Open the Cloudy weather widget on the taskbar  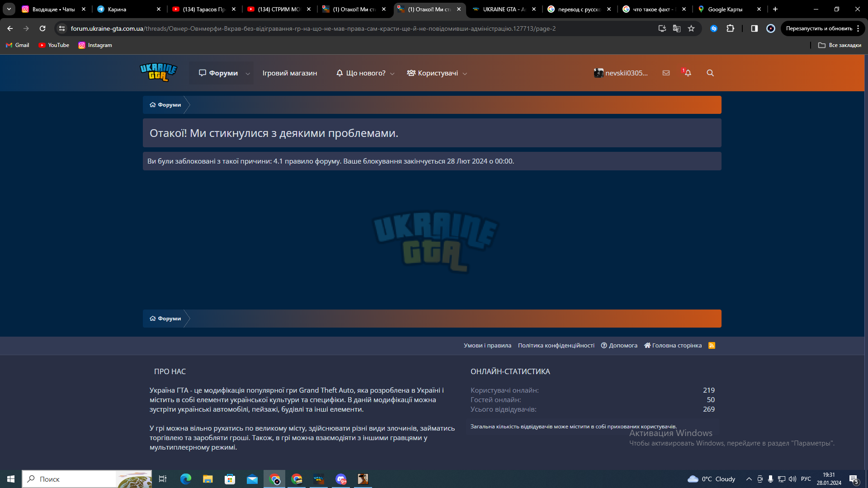711,479
